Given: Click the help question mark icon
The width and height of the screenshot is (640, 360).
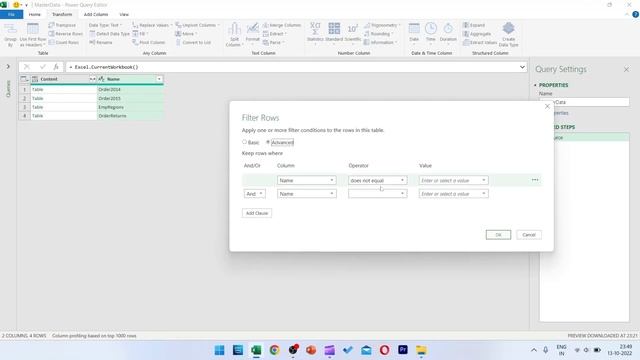Looking at the screenshot, I should 635,14.
